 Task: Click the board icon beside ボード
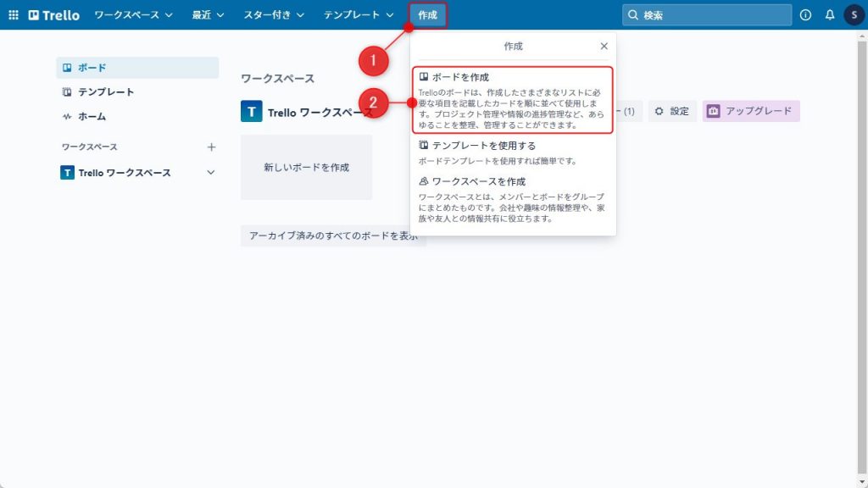click(x=67, y=68)
